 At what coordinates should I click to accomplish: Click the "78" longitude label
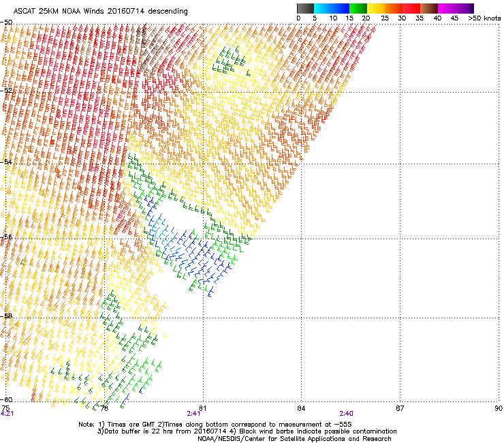[x=104, y=408]
